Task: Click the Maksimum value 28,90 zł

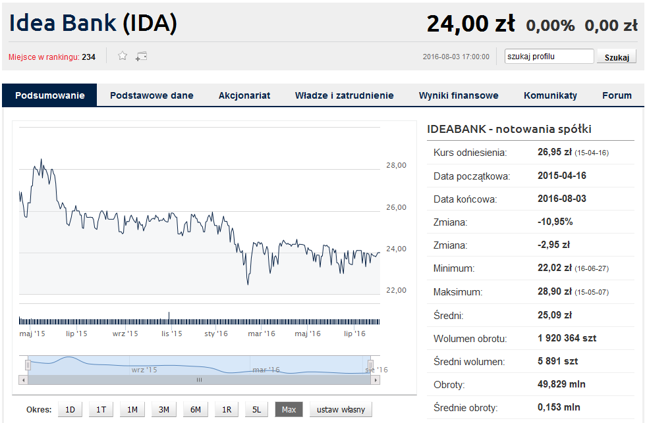Action: [555, 291]
